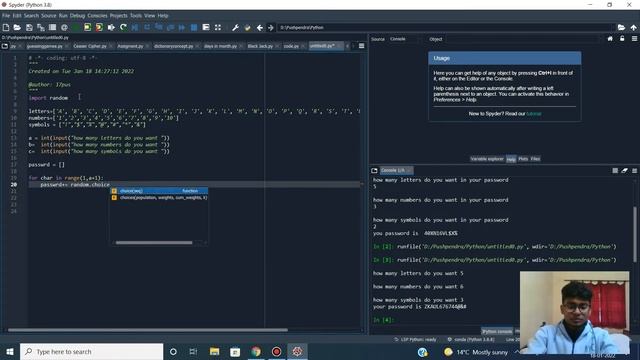Switch to the Caeser Cipher.py tab
This screenshot has height=360, width=640.
click(x=90, y=46)
